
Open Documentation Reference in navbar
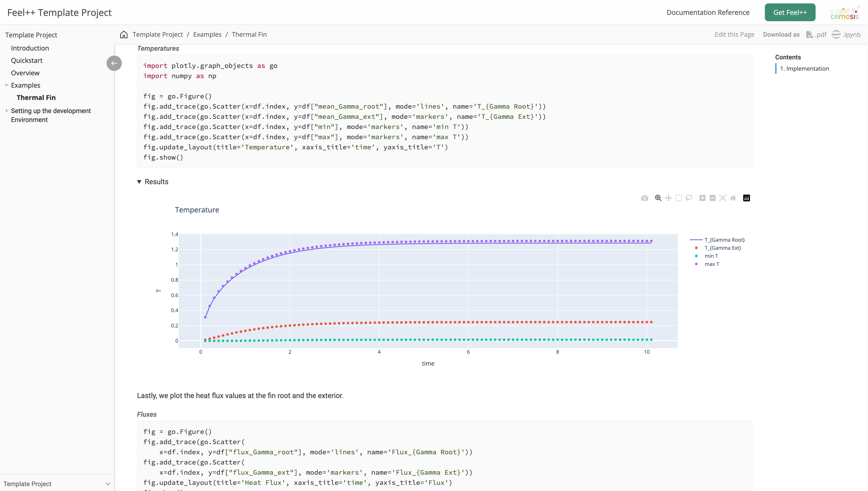[708, 13]
